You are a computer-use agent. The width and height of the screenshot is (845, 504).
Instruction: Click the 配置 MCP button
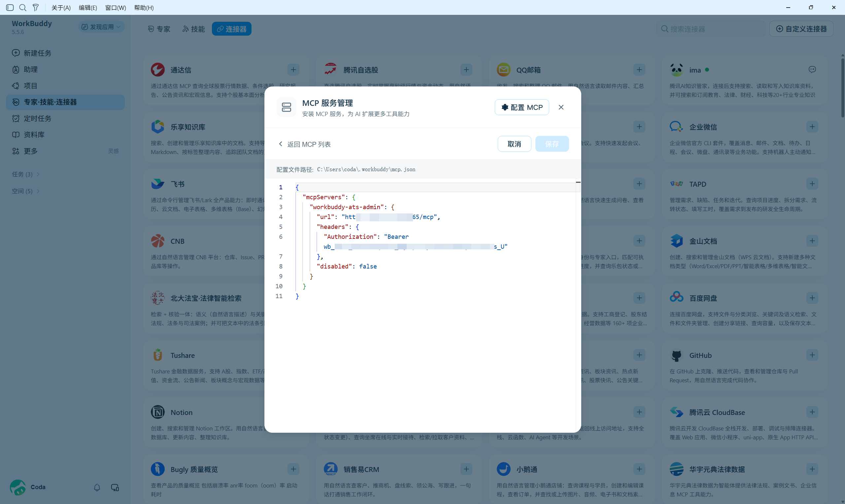click(522, 107)
